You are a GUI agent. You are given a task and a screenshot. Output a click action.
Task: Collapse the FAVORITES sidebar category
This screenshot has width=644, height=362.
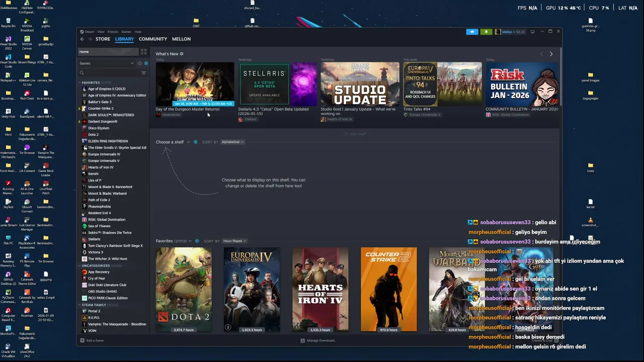(x=79, y=82)
